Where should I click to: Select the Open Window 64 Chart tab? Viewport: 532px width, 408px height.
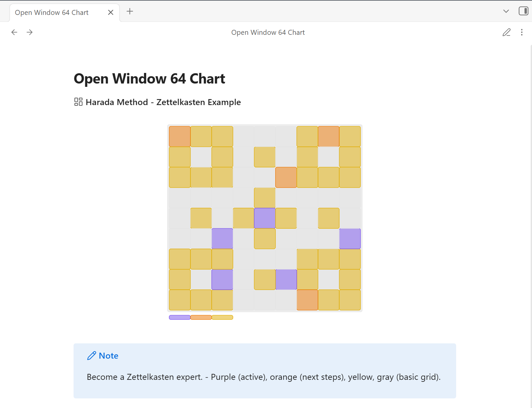click(52, 12)
